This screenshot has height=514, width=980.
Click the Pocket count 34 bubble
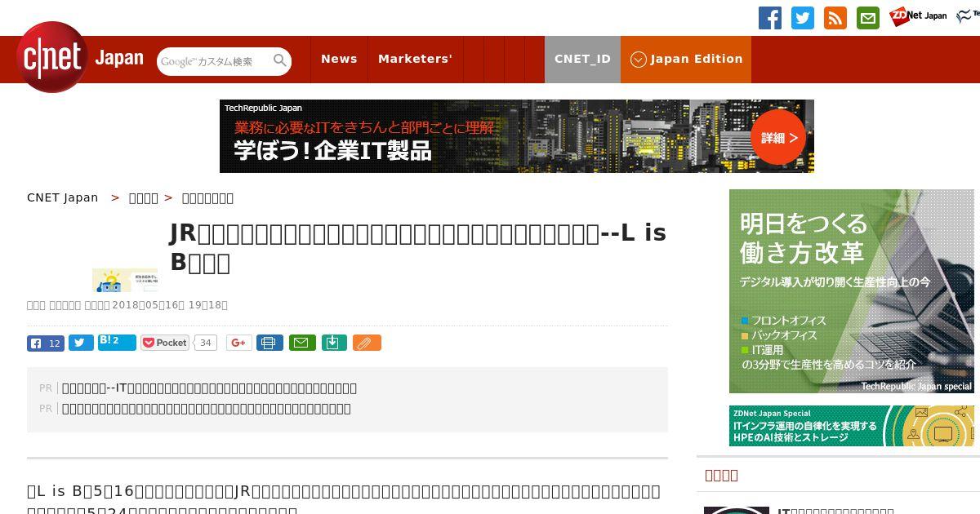coord(206,343)
